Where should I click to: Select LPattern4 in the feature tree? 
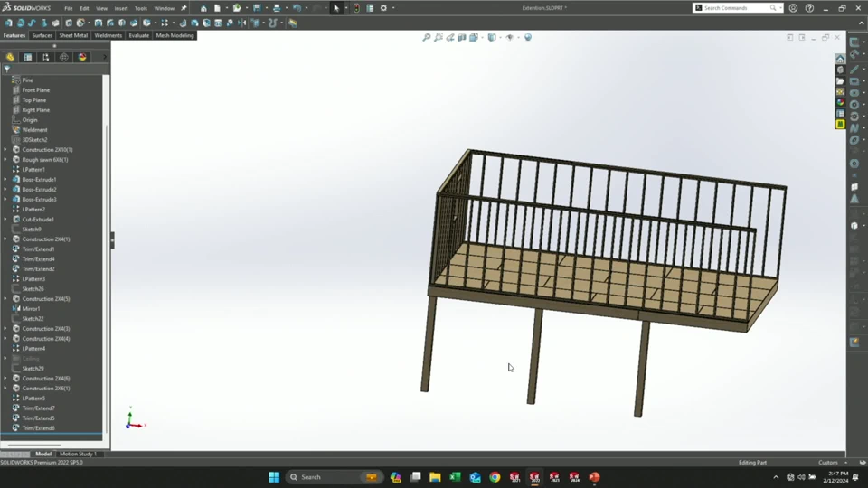click(33, 349)
